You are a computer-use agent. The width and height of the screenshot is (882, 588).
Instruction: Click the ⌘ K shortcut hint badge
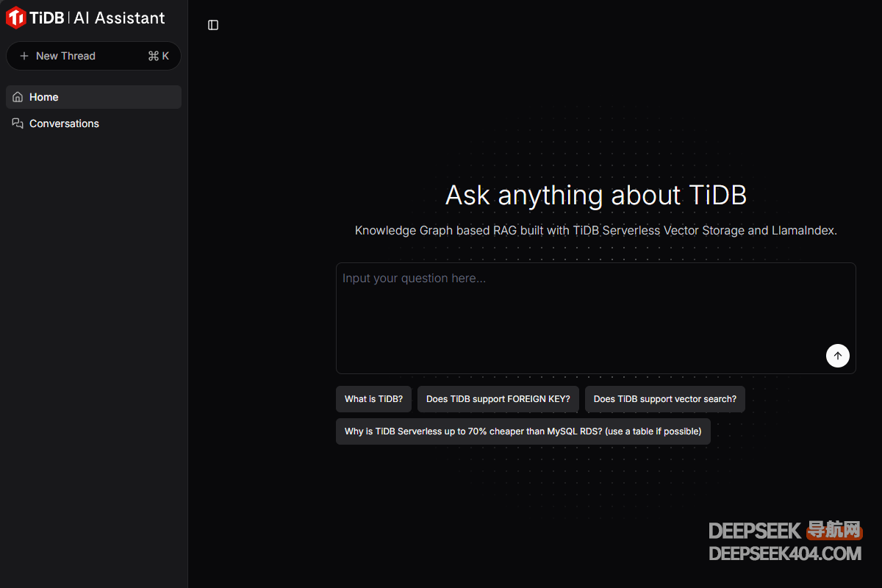158,56
